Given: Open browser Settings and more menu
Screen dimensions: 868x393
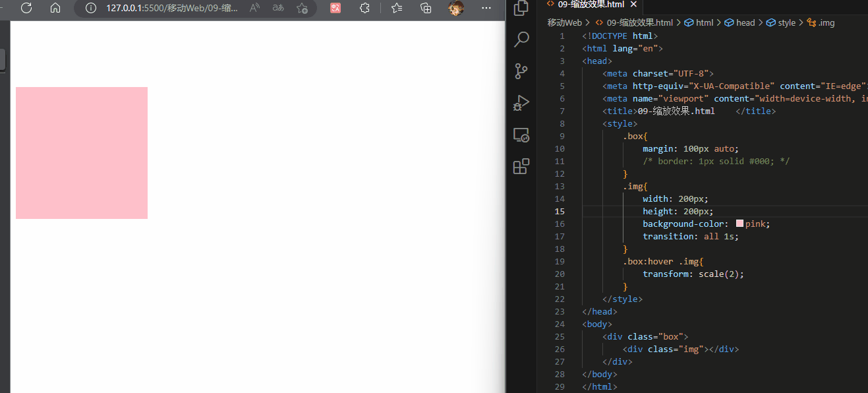Looking at the screenshot, I should [x=486, y=8].
